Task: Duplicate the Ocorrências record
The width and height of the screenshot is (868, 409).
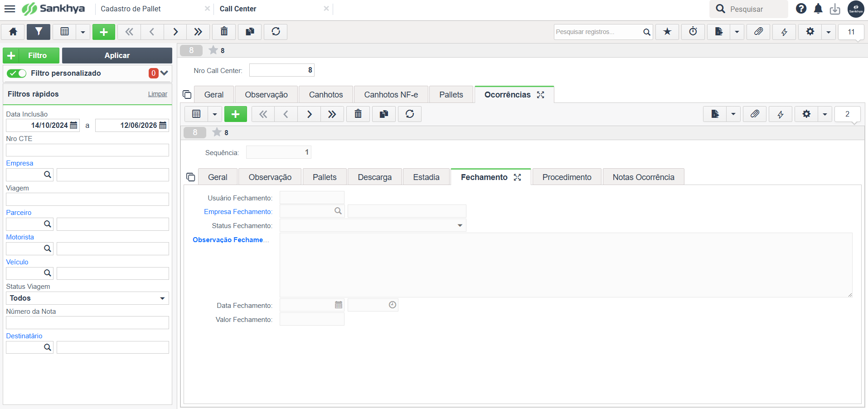Action: [384, 114]
